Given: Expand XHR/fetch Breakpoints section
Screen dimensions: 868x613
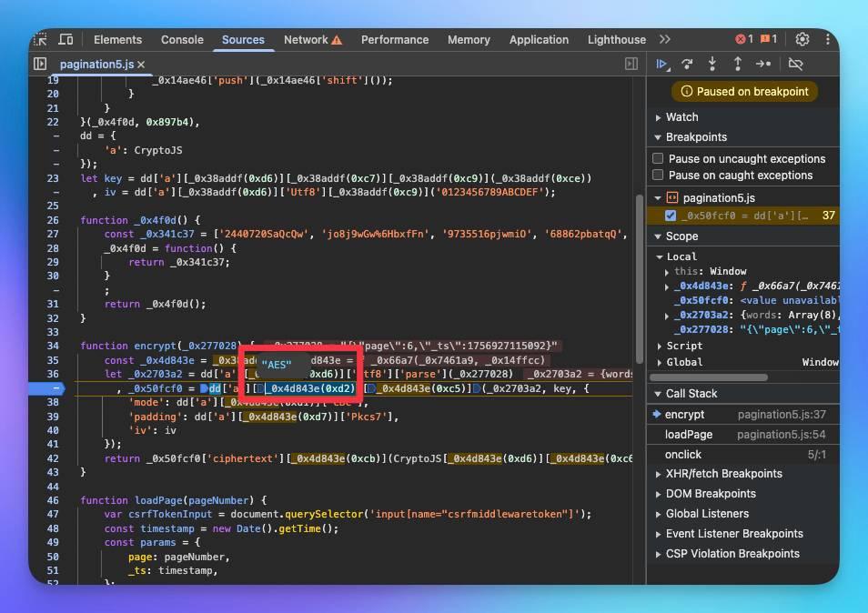Looking at the screenshot, I should pos(658,474).
